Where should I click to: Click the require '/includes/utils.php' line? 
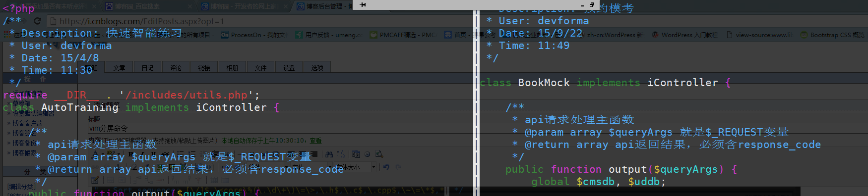tap(131, 95)
